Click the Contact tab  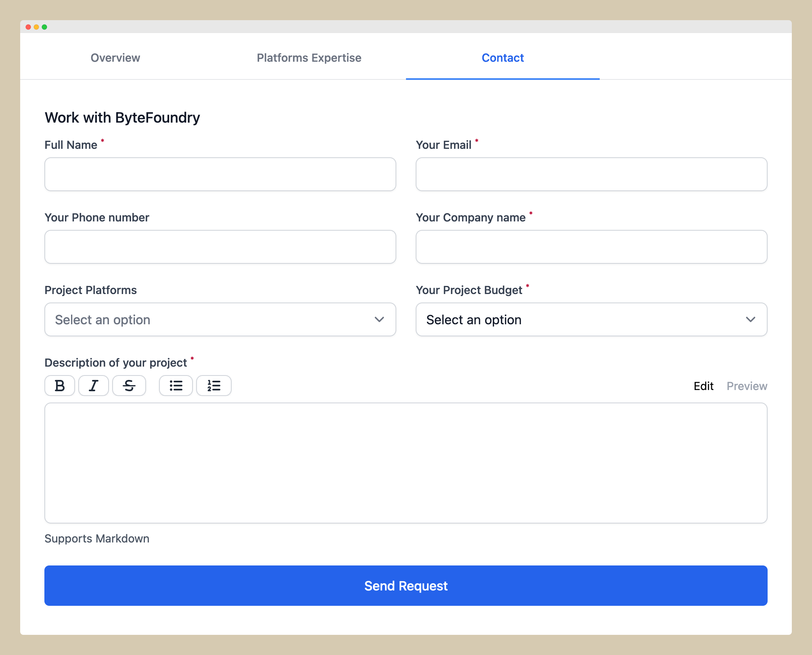503,58
